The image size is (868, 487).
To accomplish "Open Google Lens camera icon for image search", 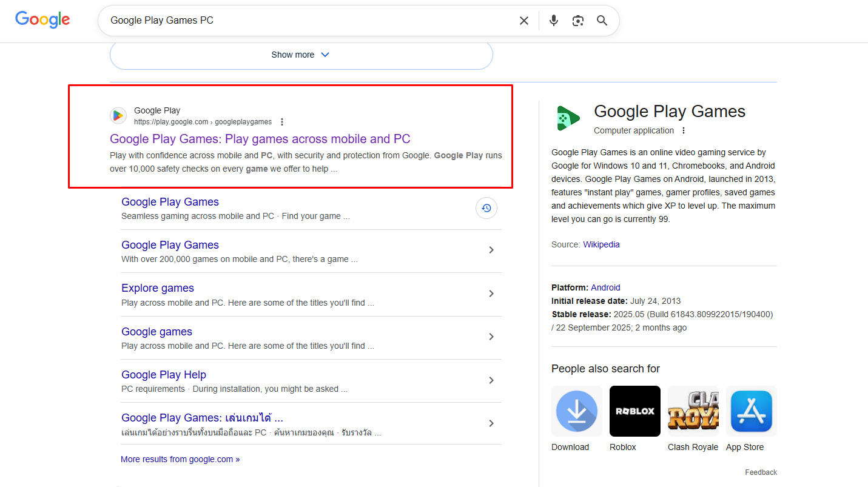I will pyautogui.click(x=577, y=20).
